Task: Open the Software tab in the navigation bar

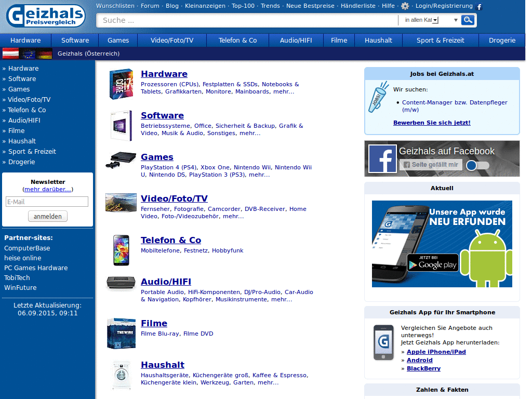Action: (x=75, y=41)
